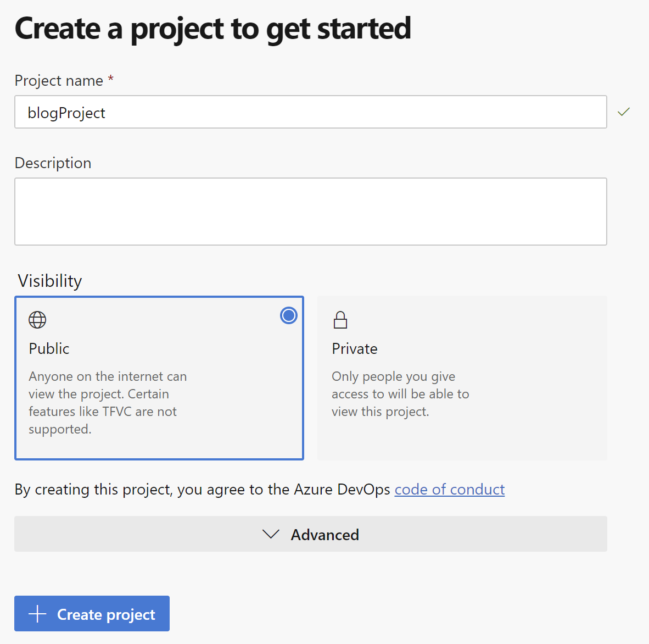
Task: Click the green checkmark beside the project name
Action: (624, 112)
